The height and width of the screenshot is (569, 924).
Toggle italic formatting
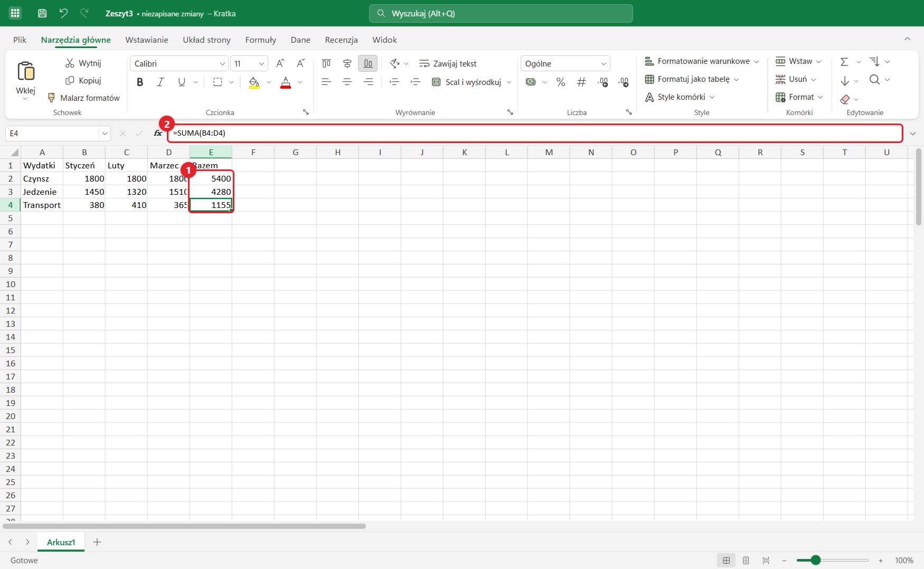[161, 82]
